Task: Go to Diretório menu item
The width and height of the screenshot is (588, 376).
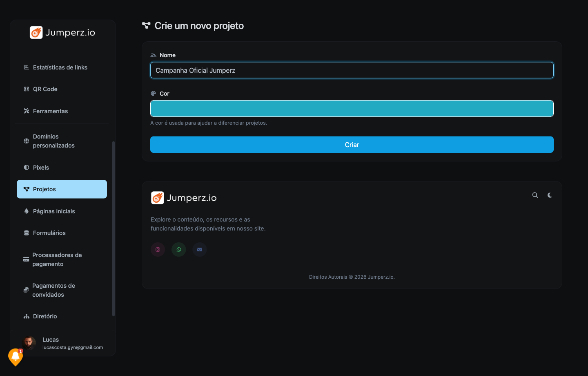Action: pos(62,316)
